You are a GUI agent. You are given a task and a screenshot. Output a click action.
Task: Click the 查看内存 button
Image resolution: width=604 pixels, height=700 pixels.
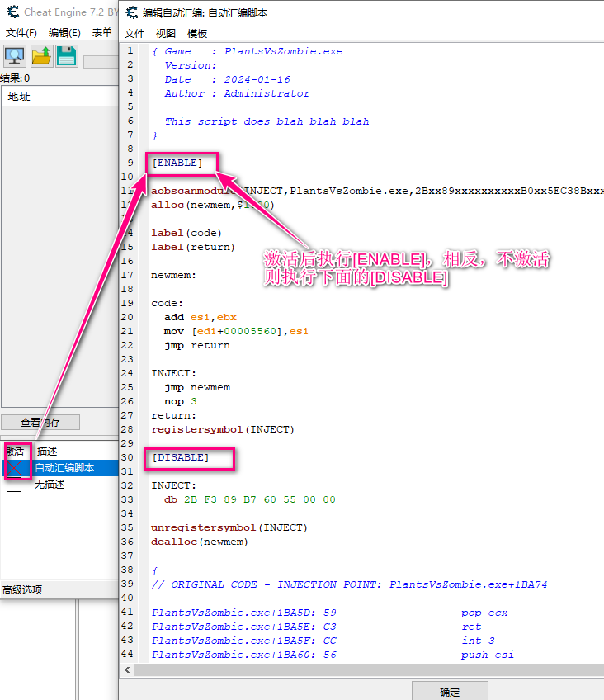40,423
